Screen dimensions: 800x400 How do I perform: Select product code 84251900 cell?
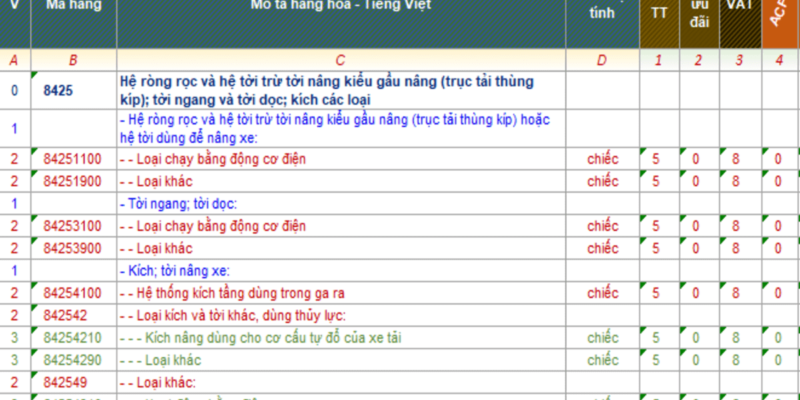72,181
